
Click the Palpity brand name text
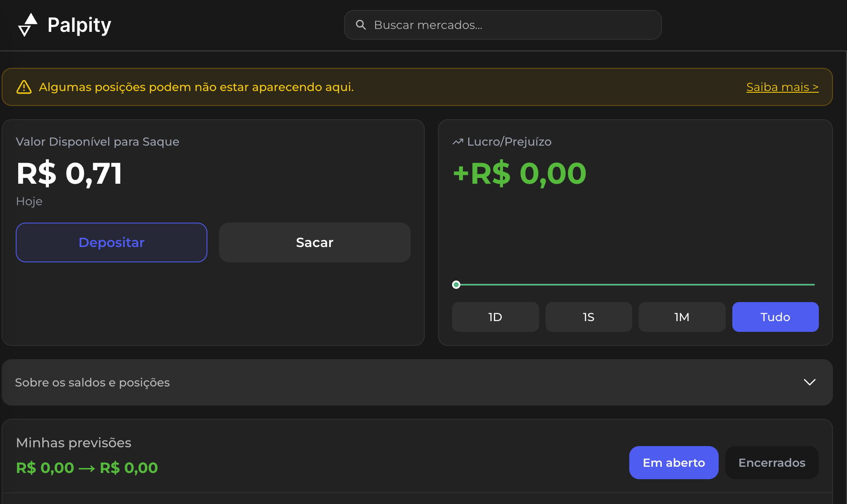tap(79, 25)
